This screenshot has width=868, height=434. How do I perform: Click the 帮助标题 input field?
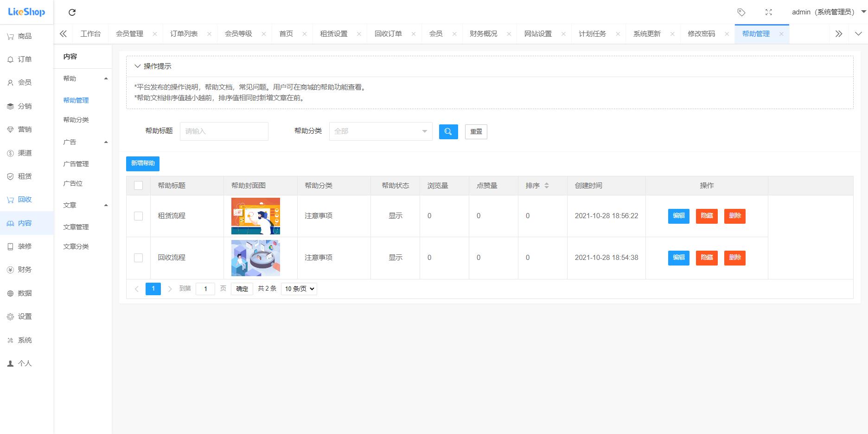coord(224,131)
